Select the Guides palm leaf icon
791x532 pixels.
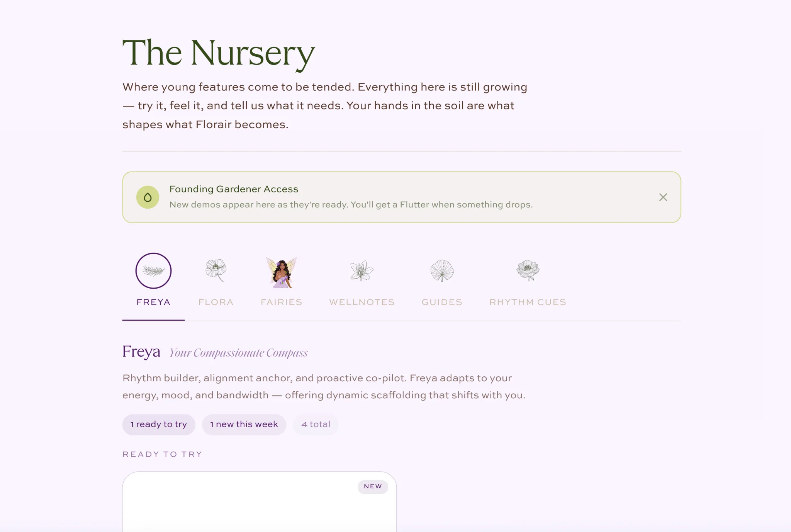pos(442,270)
